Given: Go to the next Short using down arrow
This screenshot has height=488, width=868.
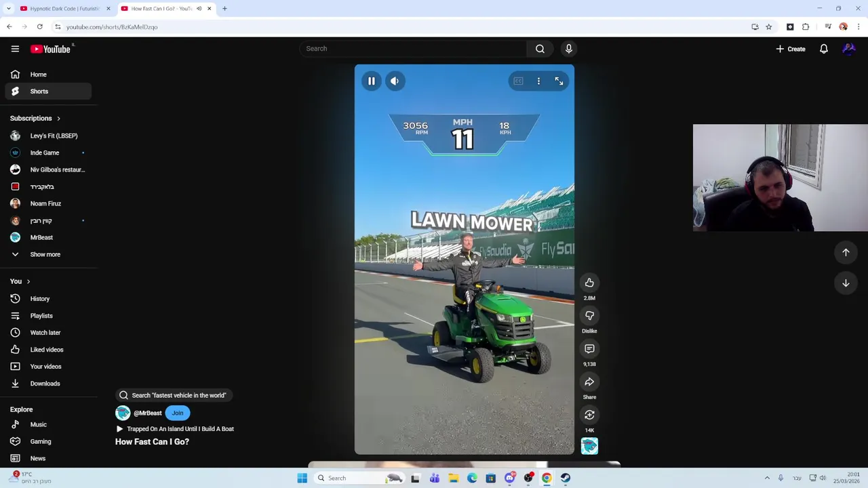Looking at the screenshot, I should click(846, 283).
